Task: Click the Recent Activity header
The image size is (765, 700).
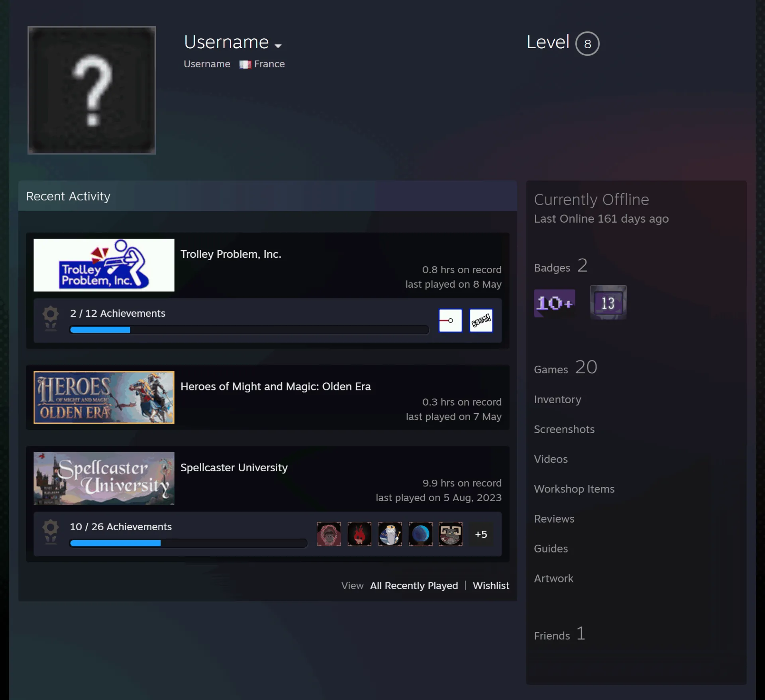Action: point(267,196)
